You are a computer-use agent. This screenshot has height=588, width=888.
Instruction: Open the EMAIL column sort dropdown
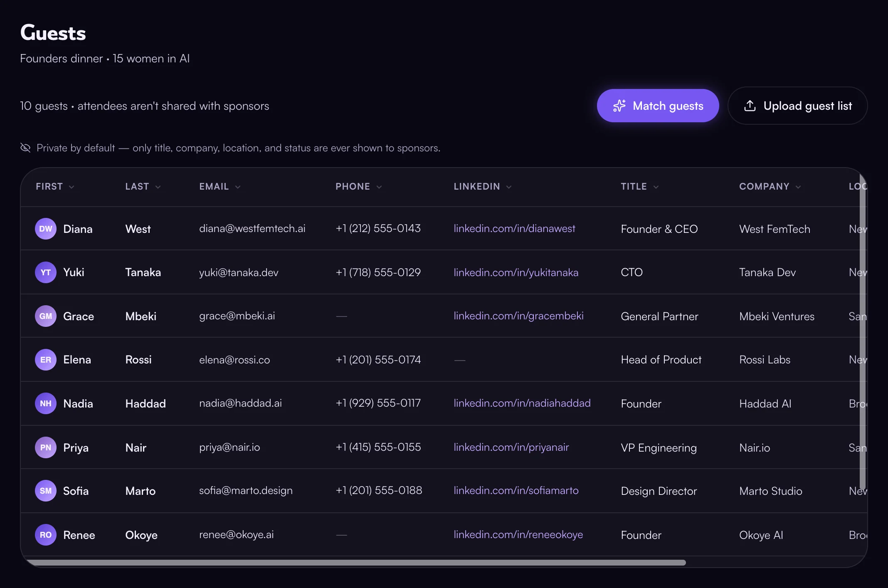(x=238, y=187)
